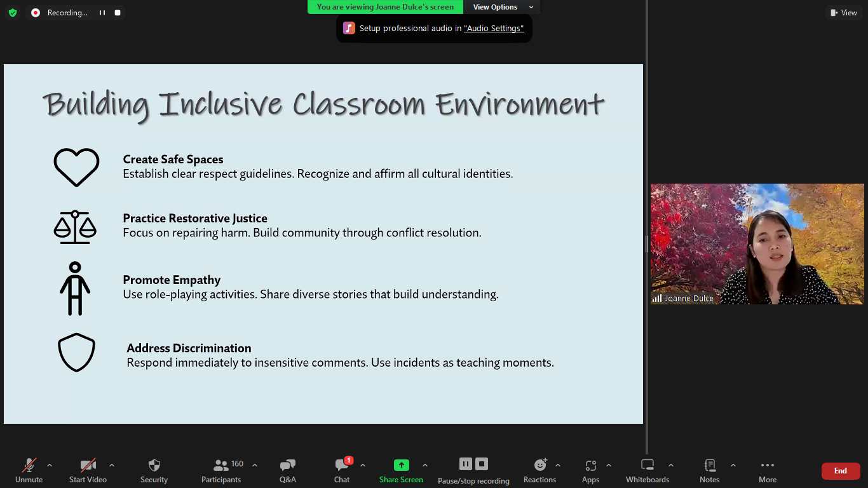Open the View Options dropdown
This screenshot has width=868, height=488.
tap(502, 7)
